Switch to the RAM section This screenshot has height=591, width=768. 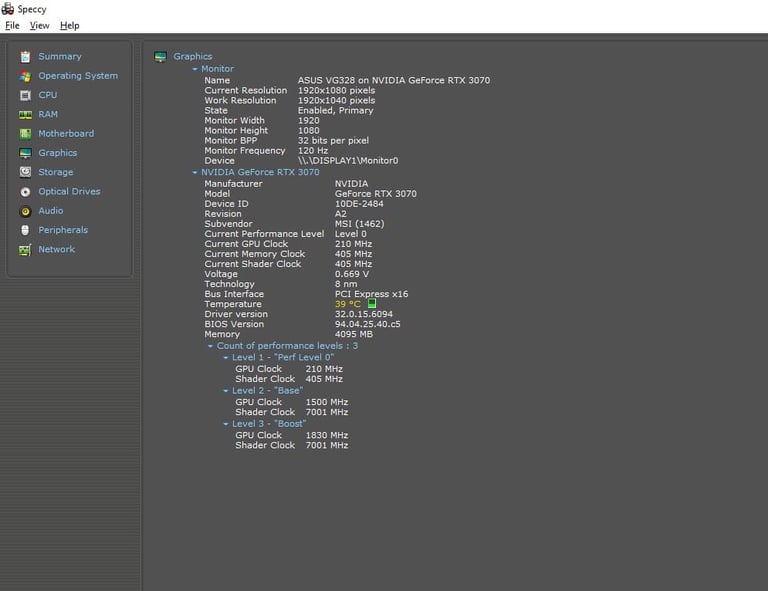(48, 115)
